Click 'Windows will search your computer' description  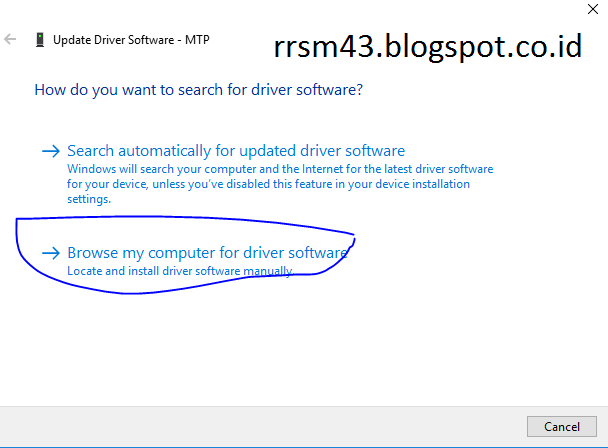pyautogui.click(x=280, y=184)
